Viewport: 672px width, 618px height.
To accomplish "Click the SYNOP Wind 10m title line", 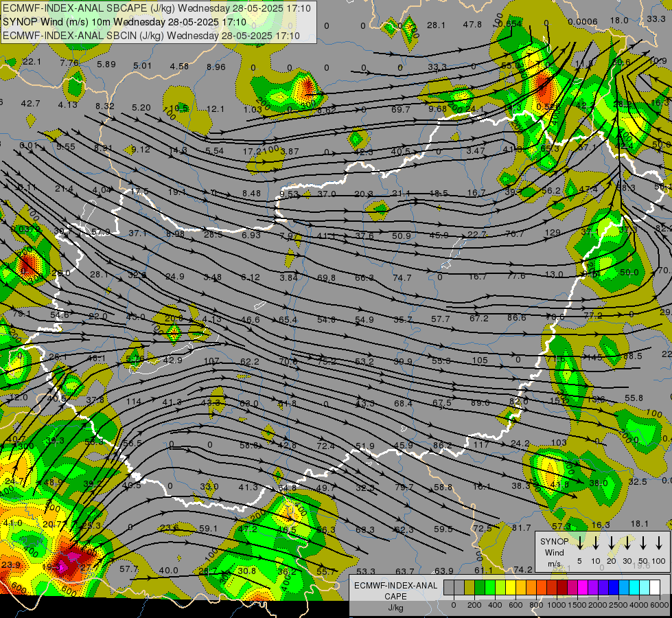I will click(x=124, y=22).
